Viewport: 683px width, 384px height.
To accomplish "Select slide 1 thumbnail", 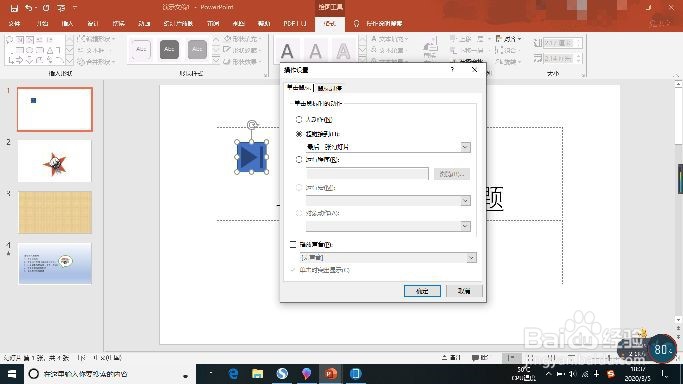I will pos(55,109).
